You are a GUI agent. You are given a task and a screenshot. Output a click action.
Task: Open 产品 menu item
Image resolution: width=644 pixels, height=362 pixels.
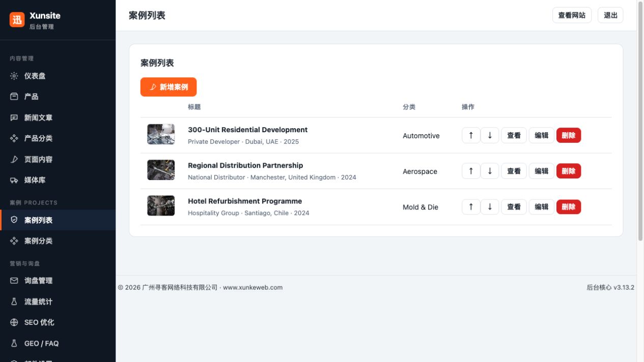click(58, 96)
